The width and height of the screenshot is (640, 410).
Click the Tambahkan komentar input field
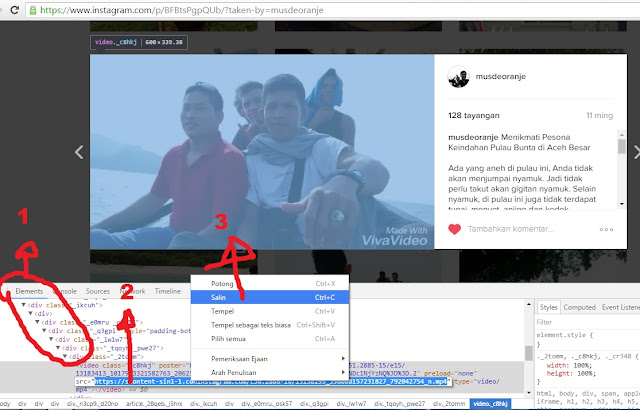click(511, 229)
